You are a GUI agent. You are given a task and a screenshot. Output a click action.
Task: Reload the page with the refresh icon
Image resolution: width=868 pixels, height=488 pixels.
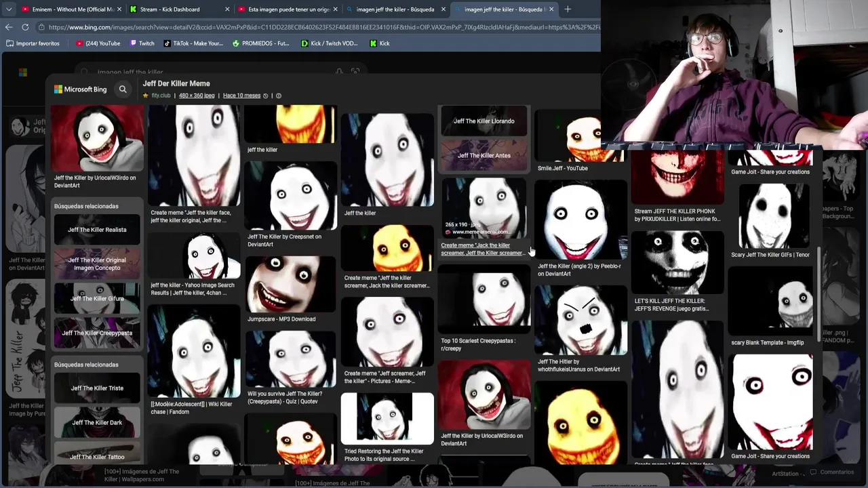[x=25, y=27]
